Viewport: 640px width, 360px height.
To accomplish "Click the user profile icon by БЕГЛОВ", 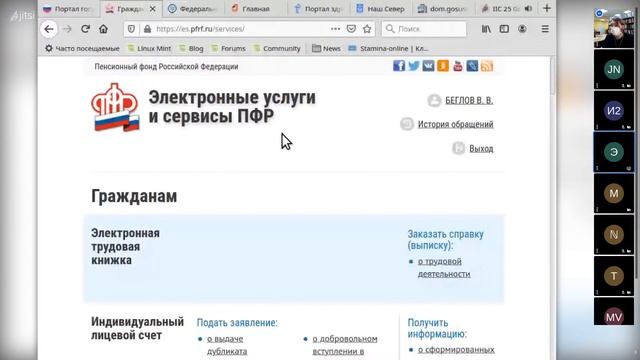I will tap(434, 100).
